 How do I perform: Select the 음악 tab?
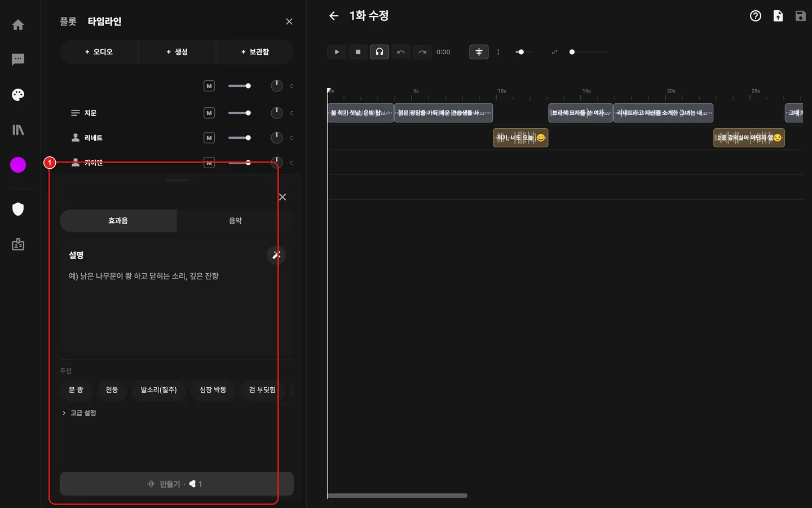coord(235,221)
